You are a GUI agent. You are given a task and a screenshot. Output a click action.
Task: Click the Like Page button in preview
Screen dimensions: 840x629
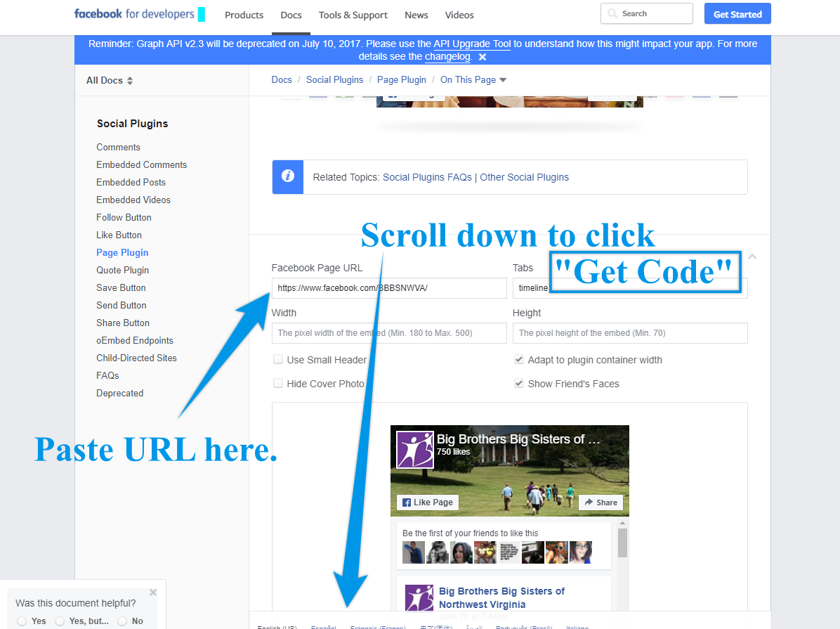(428, 502)
